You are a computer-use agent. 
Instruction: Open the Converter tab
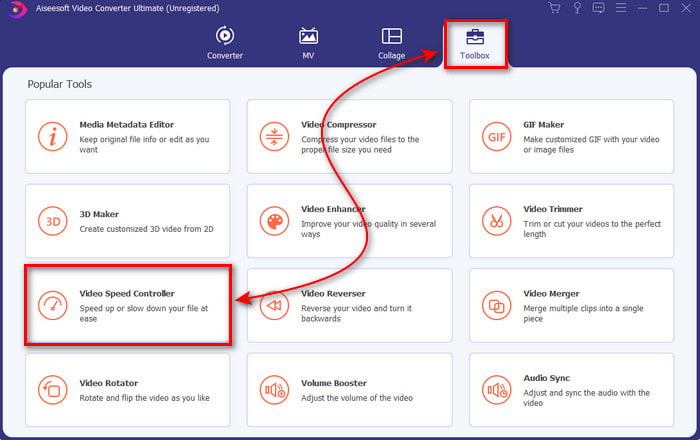225,43
